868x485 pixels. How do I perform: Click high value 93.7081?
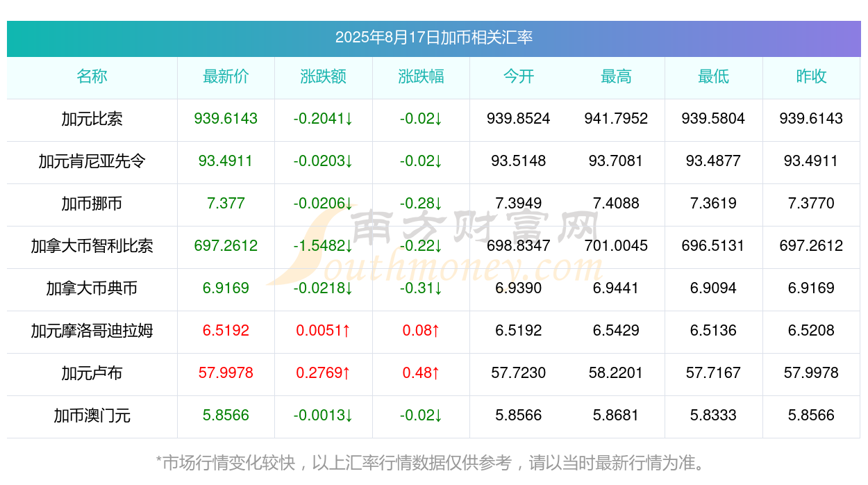(616, 161)
